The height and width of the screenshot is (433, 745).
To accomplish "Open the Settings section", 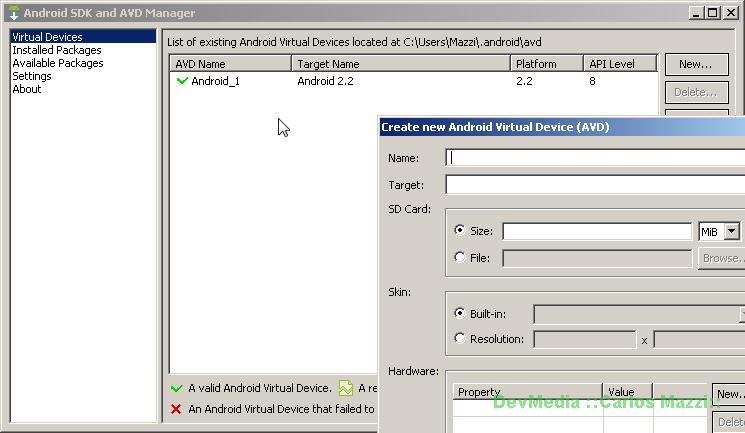I will [32, 76].
